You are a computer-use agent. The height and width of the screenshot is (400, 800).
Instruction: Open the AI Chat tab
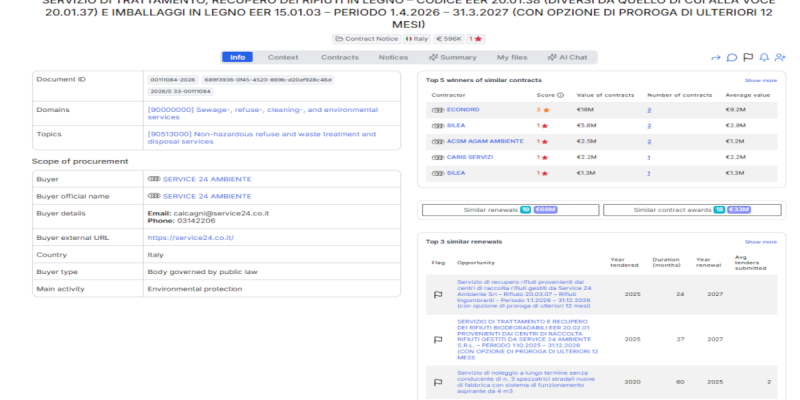(567, 57)
